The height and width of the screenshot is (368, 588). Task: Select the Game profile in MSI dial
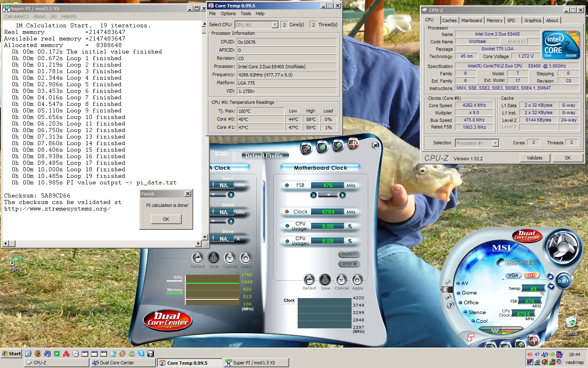(x=467, y=293)
